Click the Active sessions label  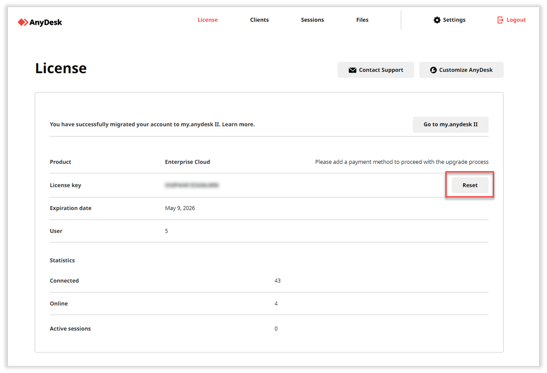tap(70, 329)
